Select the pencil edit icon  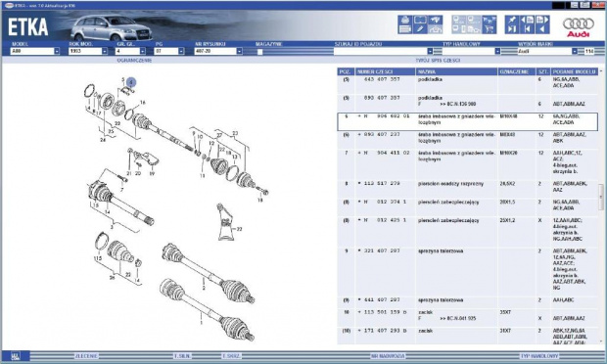pyautogui.click(x=420, y=29)
